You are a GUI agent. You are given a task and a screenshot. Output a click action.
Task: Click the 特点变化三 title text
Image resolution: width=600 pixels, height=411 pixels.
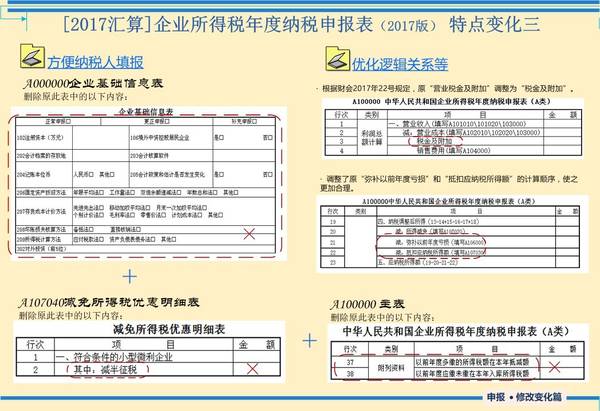click(x=494, y=24)
